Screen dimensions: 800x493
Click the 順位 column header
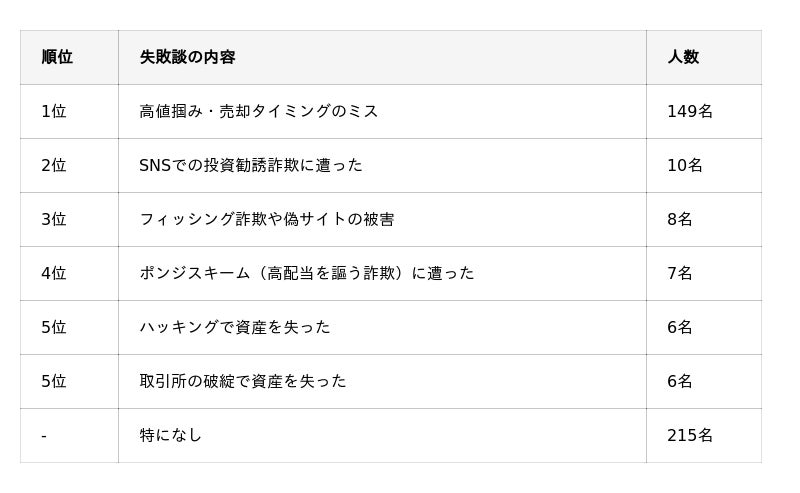57,57
